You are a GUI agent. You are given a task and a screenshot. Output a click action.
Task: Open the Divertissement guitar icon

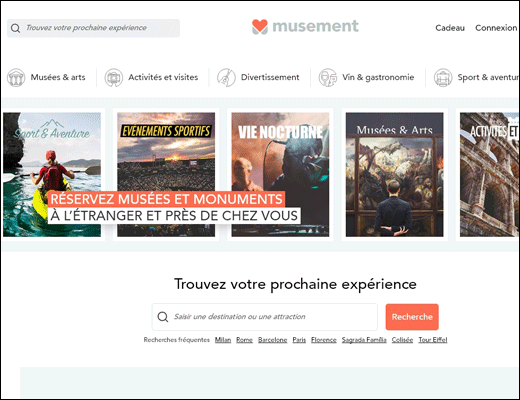pos(226,77)
